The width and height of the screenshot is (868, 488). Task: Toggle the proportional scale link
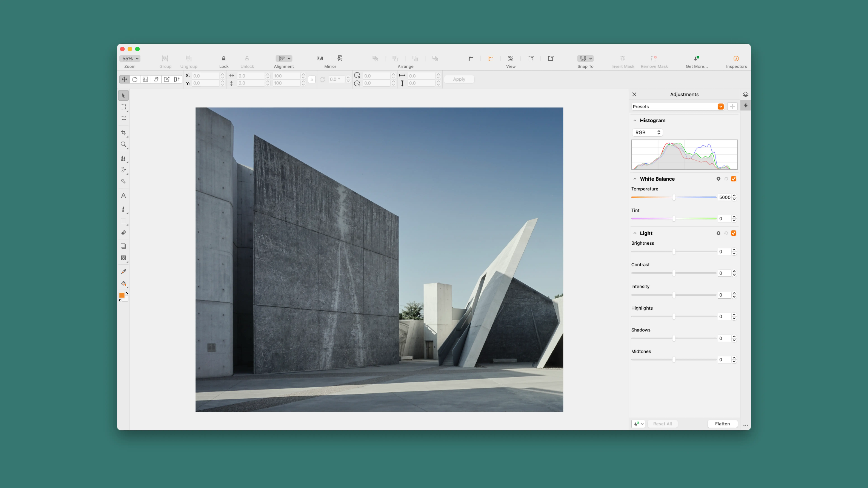pyautogui.click(x=312, y=80)
